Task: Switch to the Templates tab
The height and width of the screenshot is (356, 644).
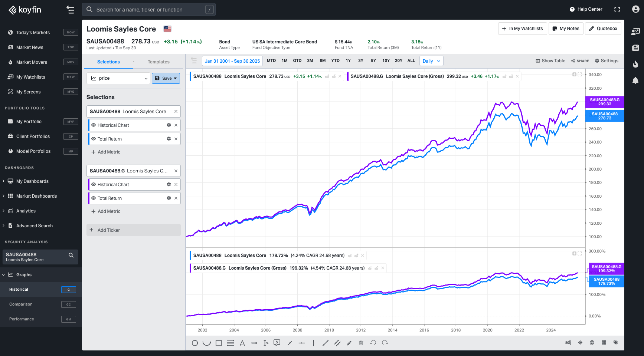Action: pos(158,62)
